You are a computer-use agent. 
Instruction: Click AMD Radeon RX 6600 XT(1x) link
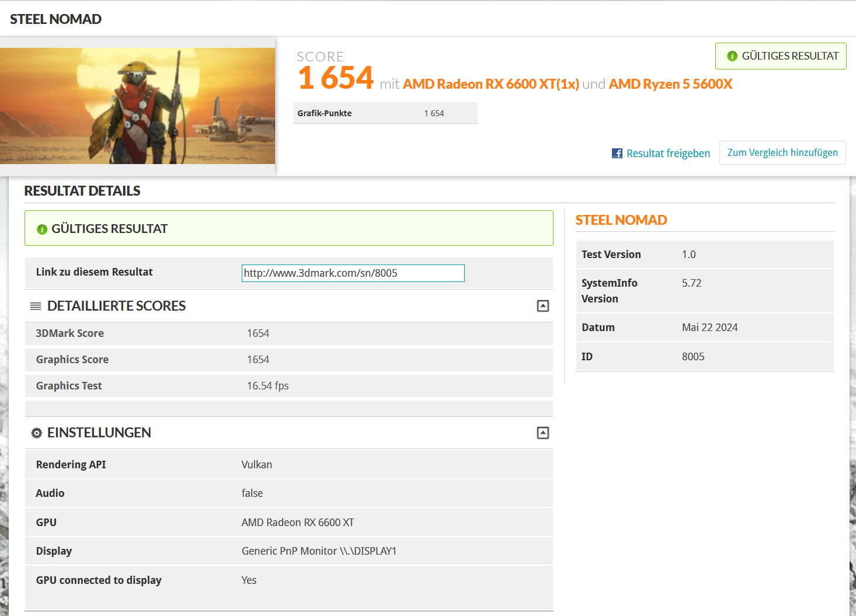click(x=491, y=84)
